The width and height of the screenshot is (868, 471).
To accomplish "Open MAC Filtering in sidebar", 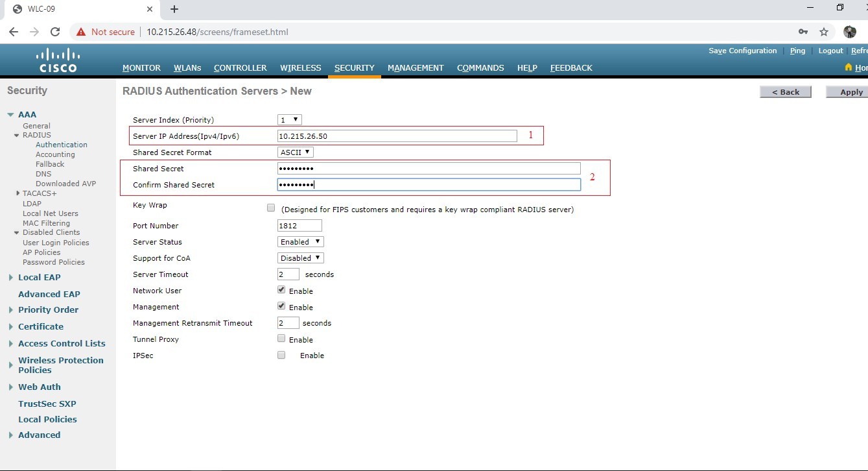I will coord(46,223).
